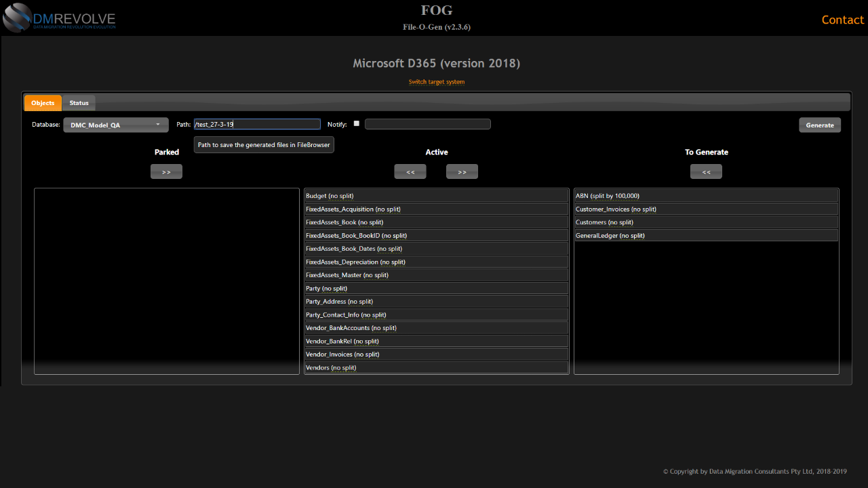
Task: Click the << button under Active
Action: click(410, 171)
